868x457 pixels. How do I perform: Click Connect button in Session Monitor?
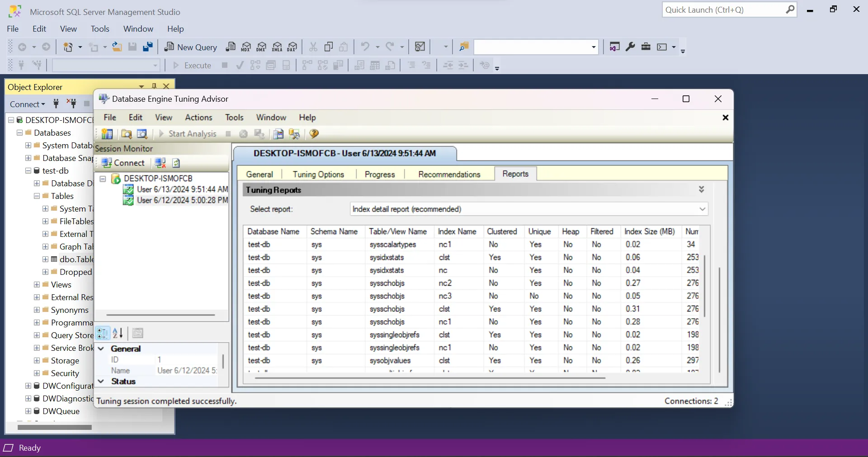tap(123, 163)
